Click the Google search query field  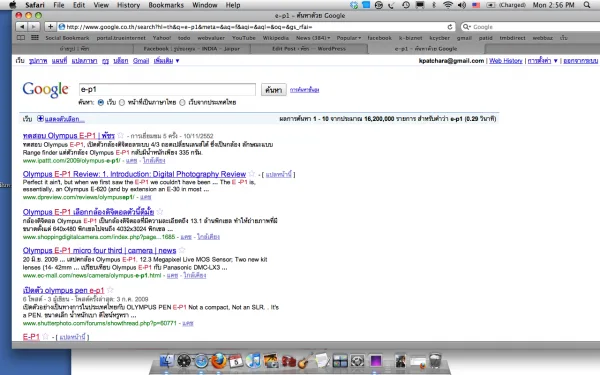[x=167, y=90]
